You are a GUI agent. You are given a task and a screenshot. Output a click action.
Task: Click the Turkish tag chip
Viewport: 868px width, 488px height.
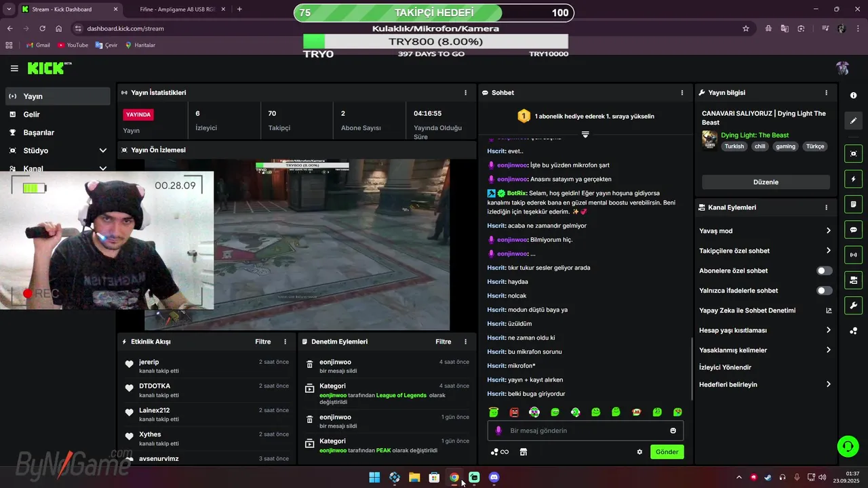734,146
